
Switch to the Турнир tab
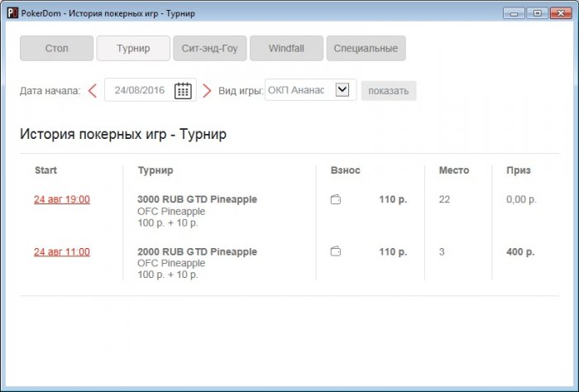(133, 48)
